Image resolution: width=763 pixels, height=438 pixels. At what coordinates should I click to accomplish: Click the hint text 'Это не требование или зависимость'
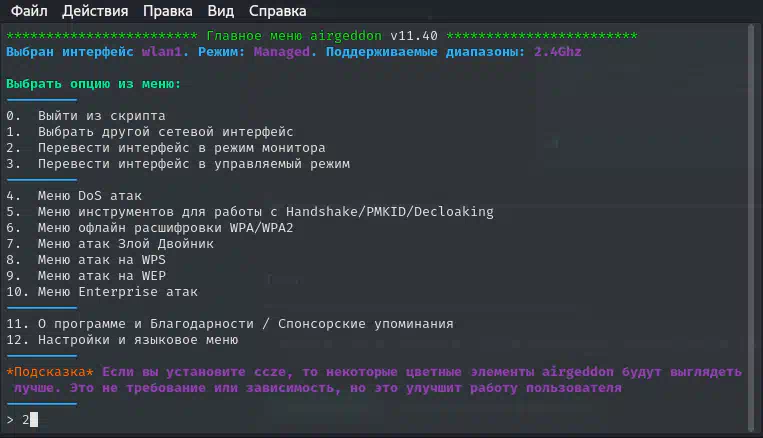click(x=204, y=388)
